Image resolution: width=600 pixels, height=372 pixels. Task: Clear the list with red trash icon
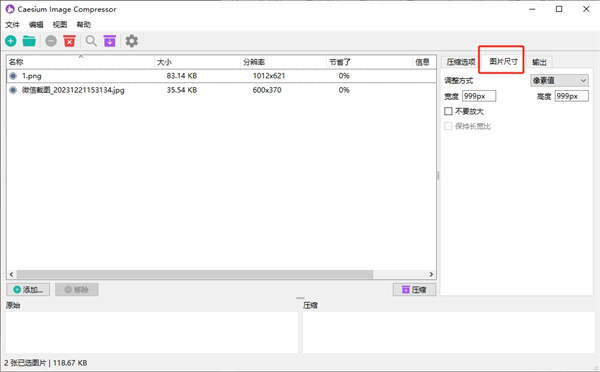[x=69, y=41]
